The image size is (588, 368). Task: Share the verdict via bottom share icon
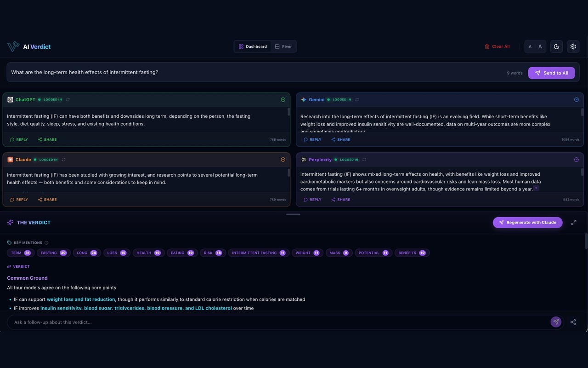coord(573,322)
